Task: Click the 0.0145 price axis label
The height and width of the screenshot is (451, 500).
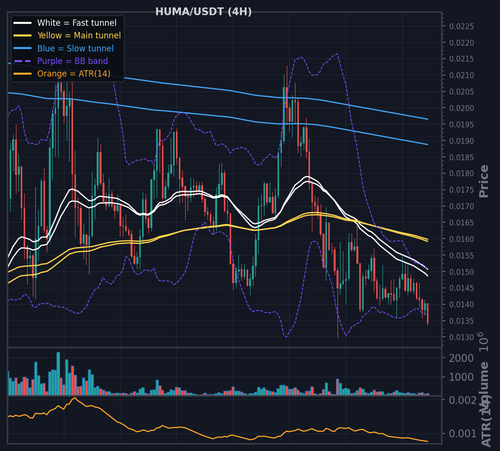Action: pyautogui.click(x=462, y=288)
